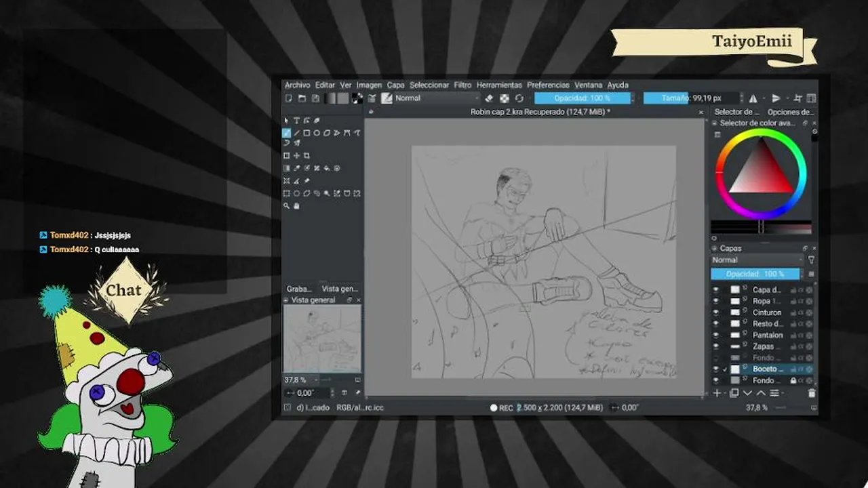Open Filtro menu

[462, 85]
